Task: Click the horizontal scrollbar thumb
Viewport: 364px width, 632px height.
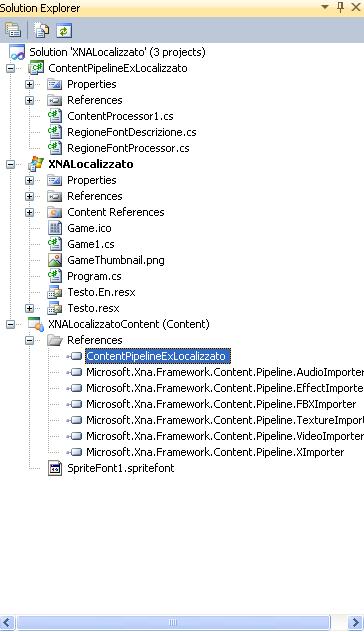Action: pos(173,623)
